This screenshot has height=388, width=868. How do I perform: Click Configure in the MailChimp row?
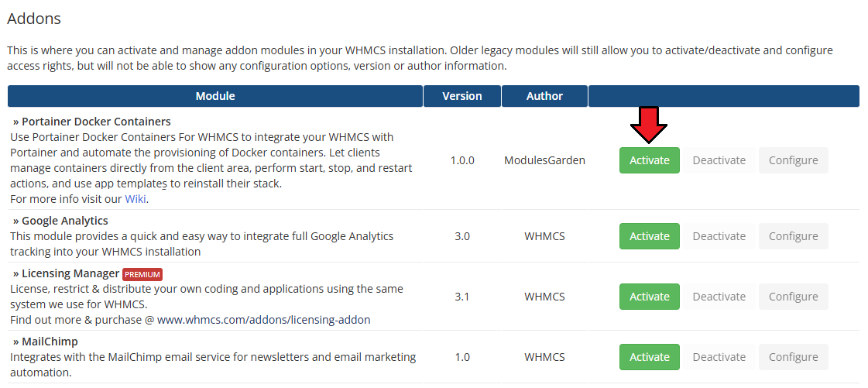click(x=793, y=357)
